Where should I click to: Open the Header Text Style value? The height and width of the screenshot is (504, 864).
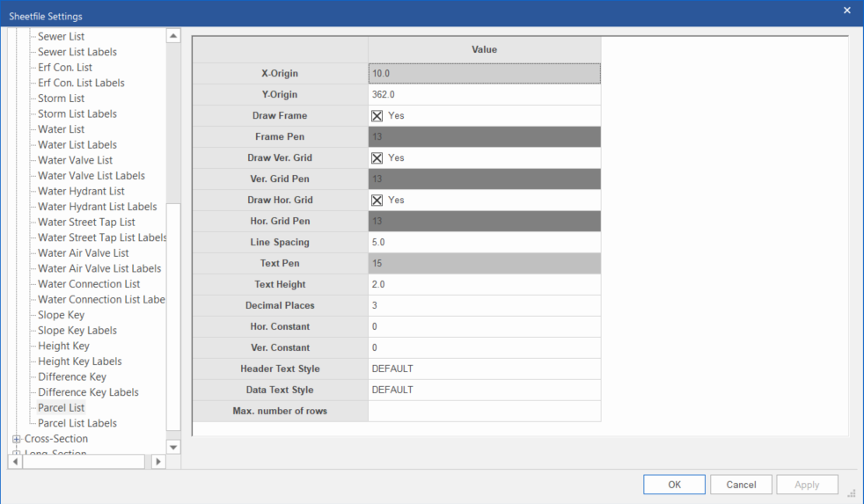(x=484, y=369)
